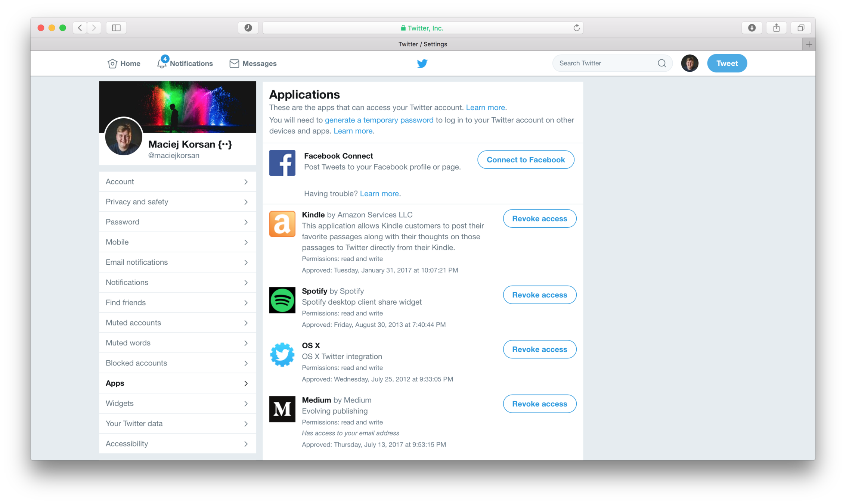The height and width of the screenshot is (504, 846).
Task: Click Connect to Facebook button
Action: pos(526,160)
